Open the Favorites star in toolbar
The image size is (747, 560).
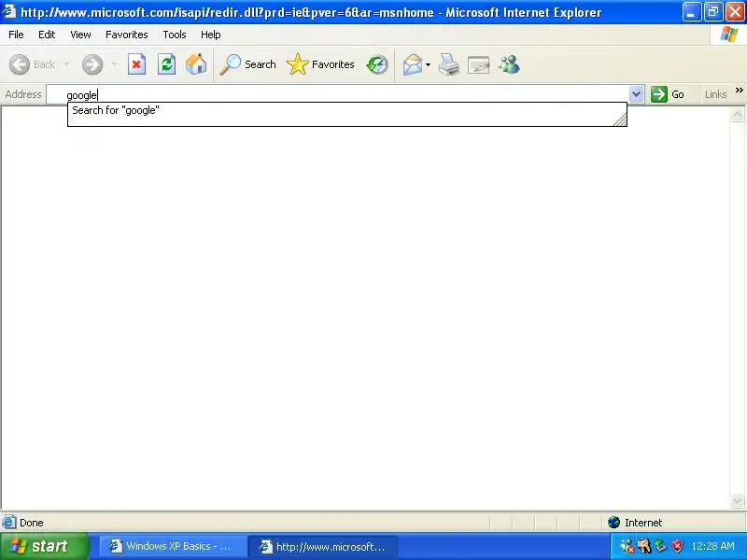pos(320,64)
